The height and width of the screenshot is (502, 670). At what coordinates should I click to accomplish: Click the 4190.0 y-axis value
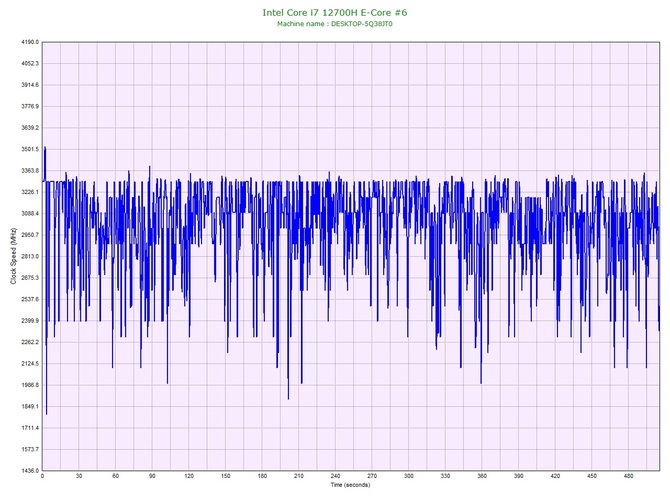pyautogui.click(x=30, y=42)
